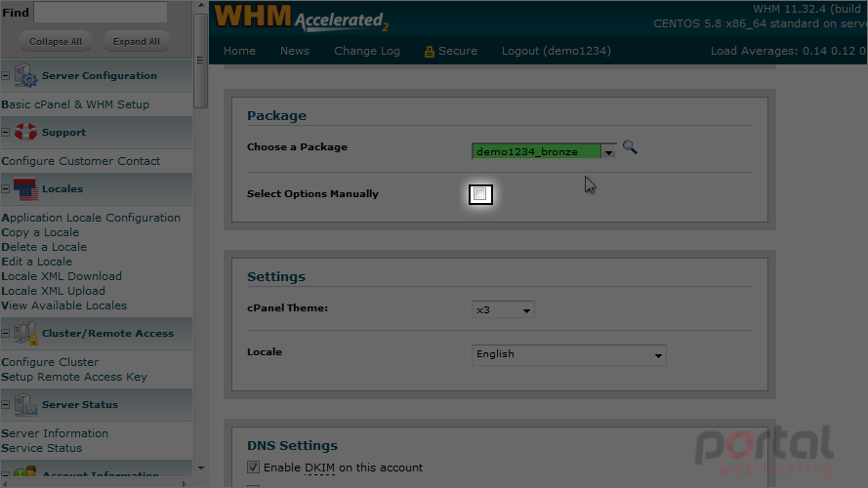Go to Home in top navigation
The image size is (868, 488).
coord(239,51)
